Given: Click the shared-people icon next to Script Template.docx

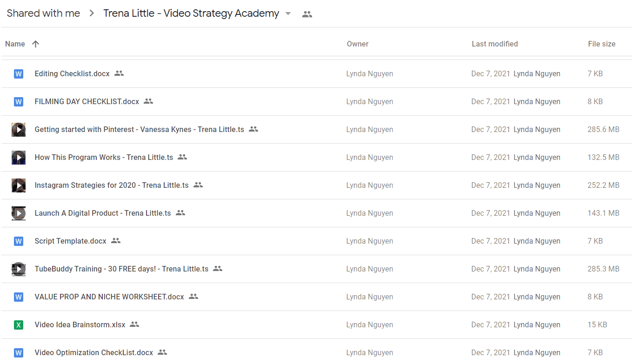Looking at the screenshot, I should point(116,241).
